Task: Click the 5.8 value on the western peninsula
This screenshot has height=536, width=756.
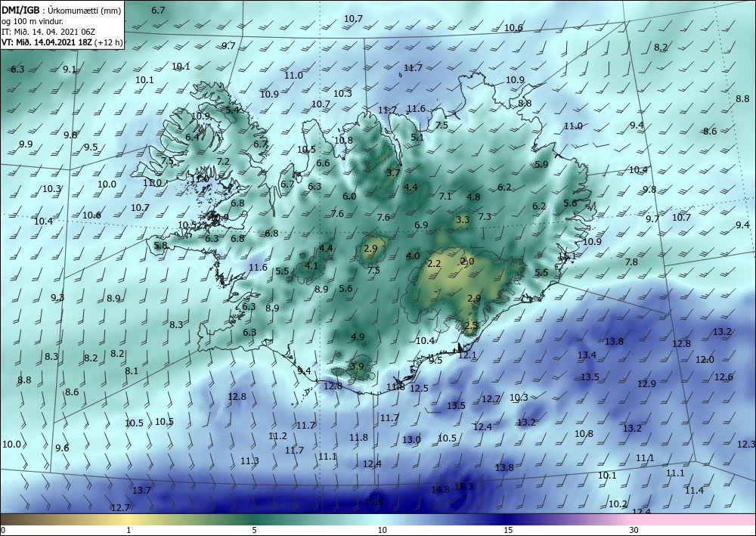Action: click(x=160, y=246)
